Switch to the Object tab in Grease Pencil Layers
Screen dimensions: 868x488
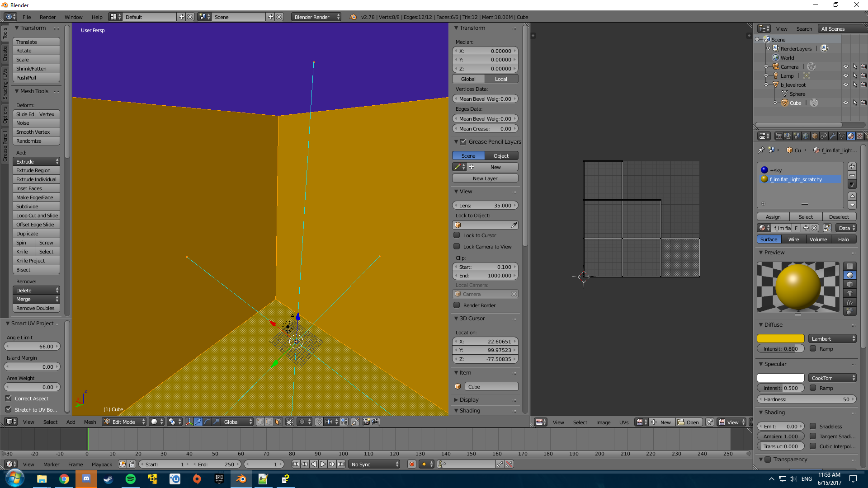pos(501,155)
